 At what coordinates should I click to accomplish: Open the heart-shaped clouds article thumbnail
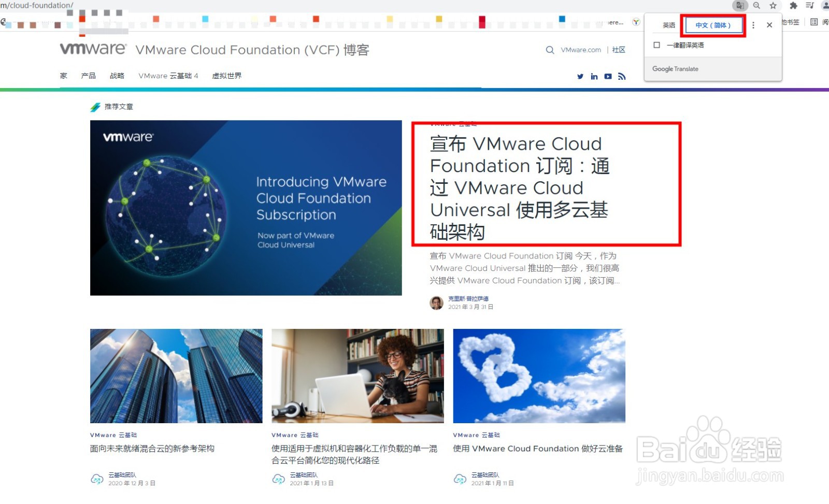pos(539,376)
